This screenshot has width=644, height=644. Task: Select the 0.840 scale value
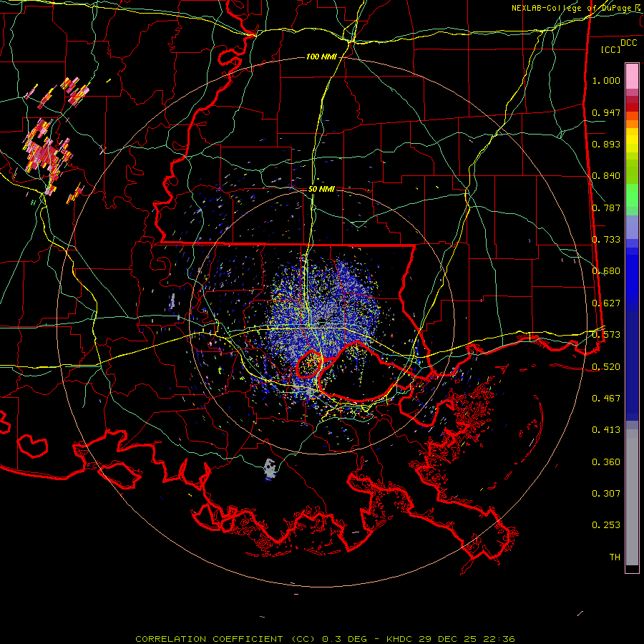pyautogui.click(x=606, y=176)
